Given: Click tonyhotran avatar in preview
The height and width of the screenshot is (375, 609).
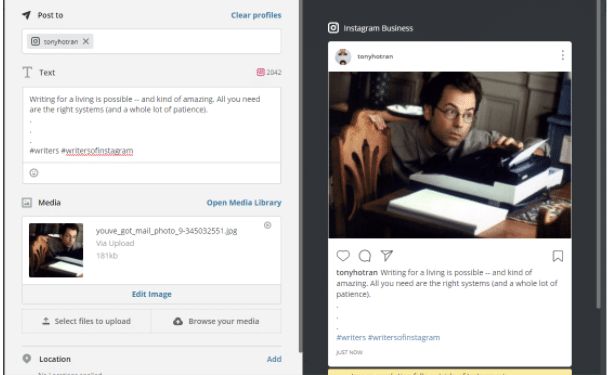Looking at the screenshot, I should [343, 57].
